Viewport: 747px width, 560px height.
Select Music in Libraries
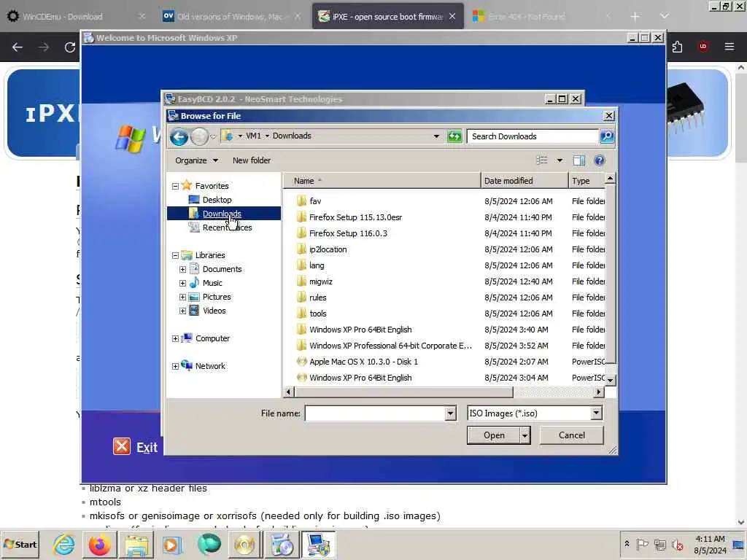[x=212, y=284]
